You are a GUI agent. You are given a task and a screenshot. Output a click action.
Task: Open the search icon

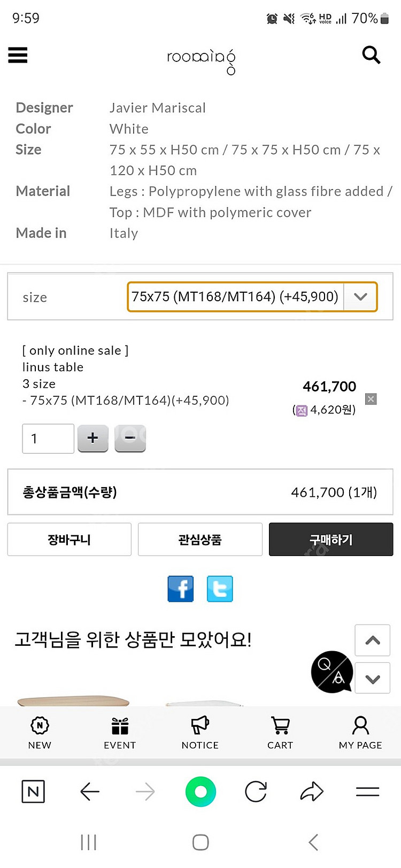click(371, 55)
